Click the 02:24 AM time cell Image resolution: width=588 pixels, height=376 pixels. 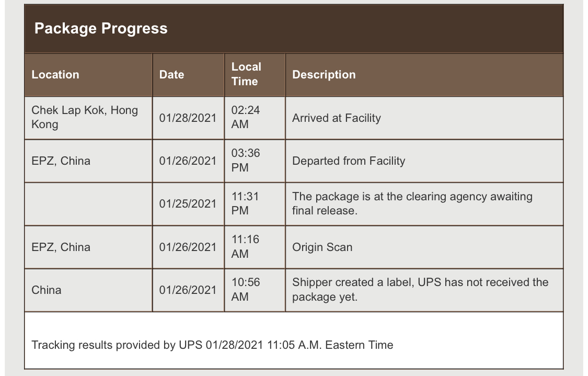tap(246, 117)
